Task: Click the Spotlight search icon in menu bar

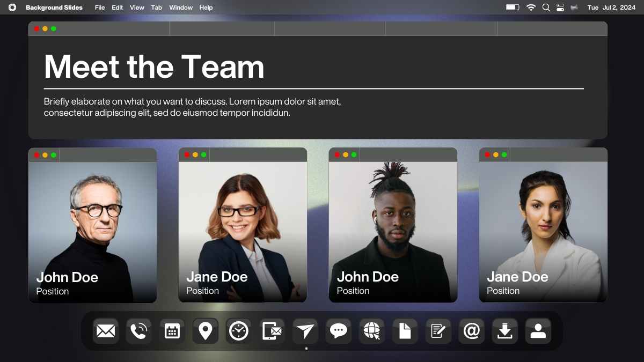Action: click(546, 8)
